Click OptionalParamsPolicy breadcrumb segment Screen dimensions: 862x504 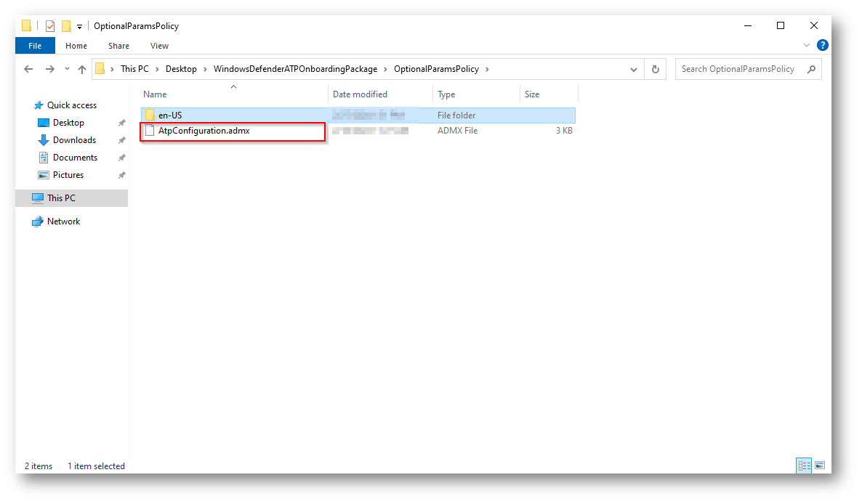[x=436, y=68]
